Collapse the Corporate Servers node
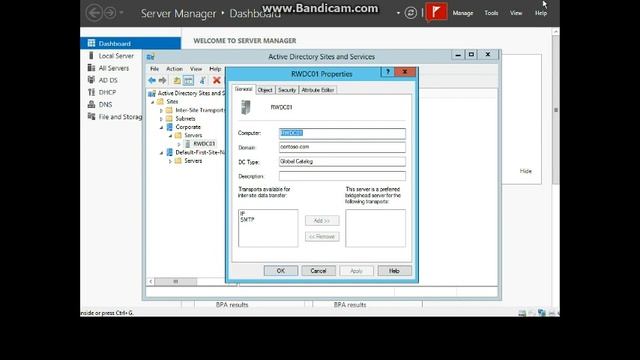Screen dimensions: 640x360 171,136
